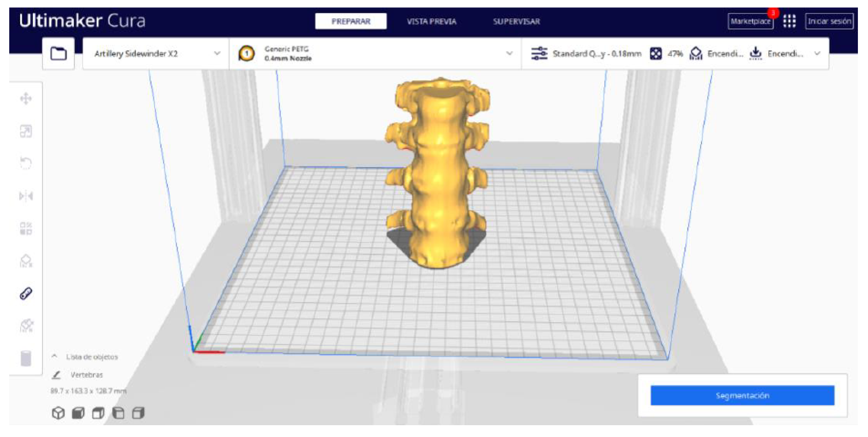Screen dimensions: 868x437
Task: Open the application switcher grid icon
Action: (789, 21)
